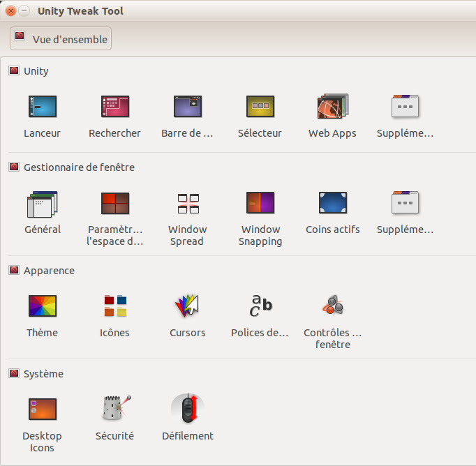Click the Système section header
Image resolution: width=476 pixels, height=466 pixels.
(43, 373)
